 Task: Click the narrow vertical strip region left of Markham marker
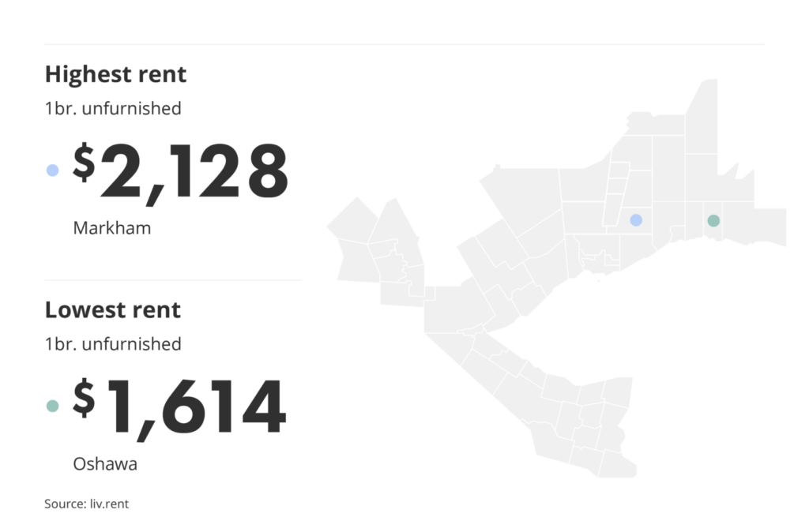coord(613,193)
